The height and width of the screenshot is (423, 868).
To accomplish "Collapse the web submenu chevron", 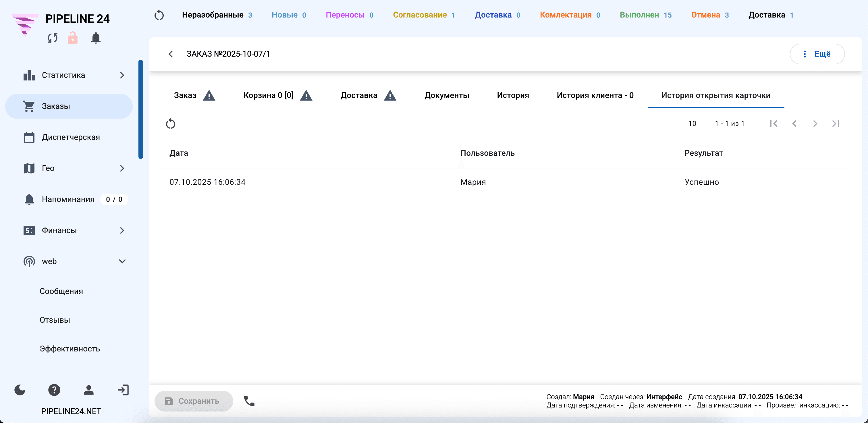I will 122,261.
